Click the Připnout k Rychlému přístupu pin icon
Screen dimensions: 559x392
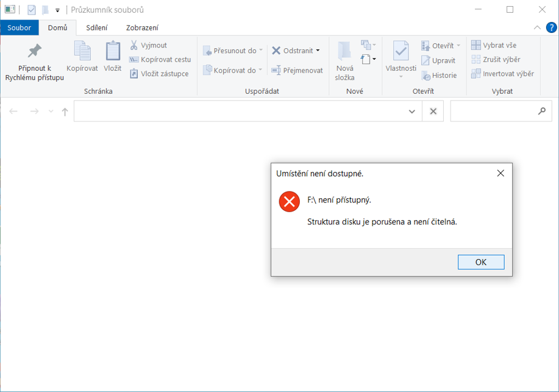point(35,51)
